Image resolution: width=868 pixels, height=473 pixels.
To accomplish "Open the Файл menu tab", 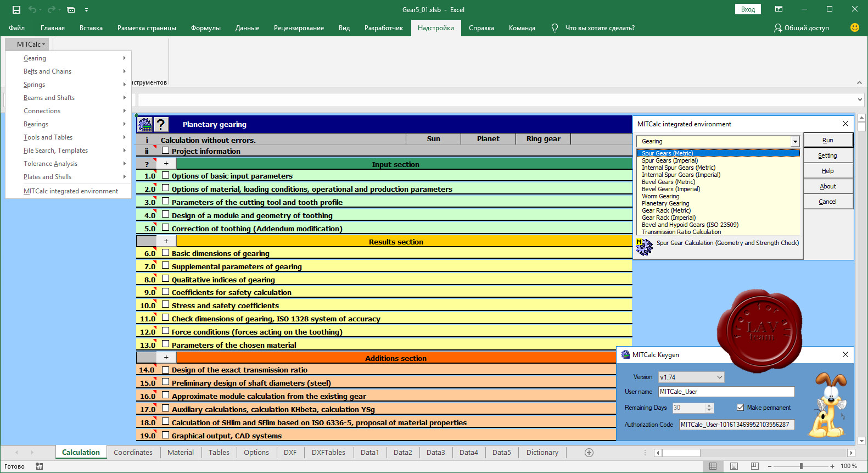I will pos(16,28).
